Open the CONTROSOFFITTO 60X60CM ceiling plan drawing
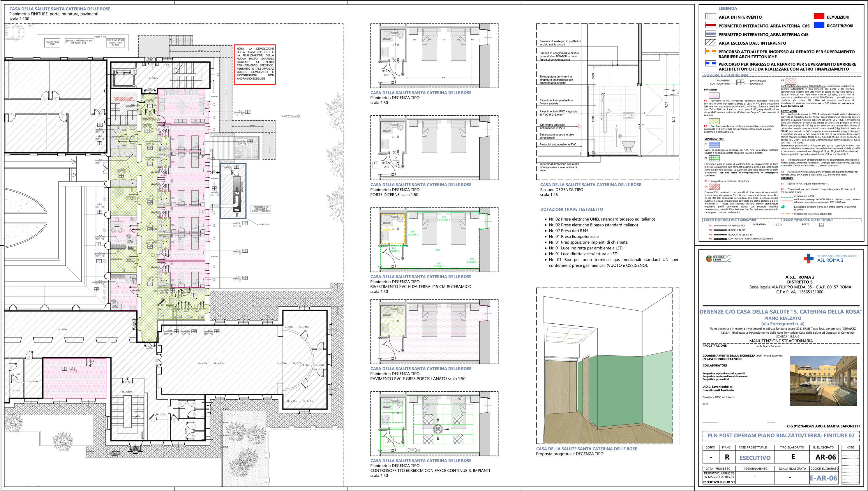The image size is (868, 491). [434, 424]
